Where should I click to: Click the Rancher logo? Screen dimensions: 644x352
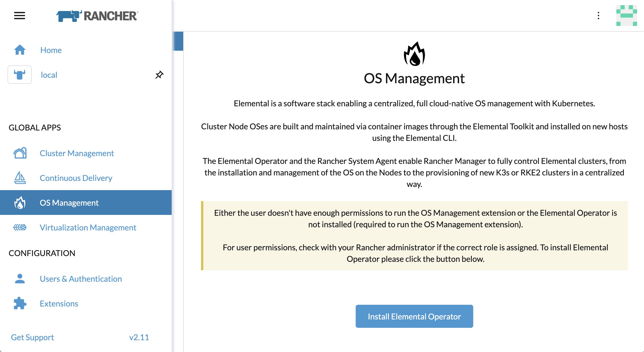tap(97, 16)
